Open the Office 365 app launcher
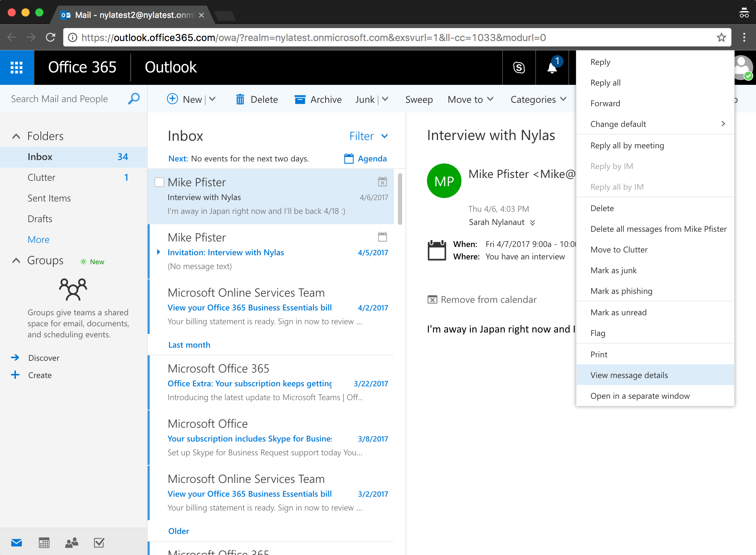The image size is (756, 555). (17, 67)
